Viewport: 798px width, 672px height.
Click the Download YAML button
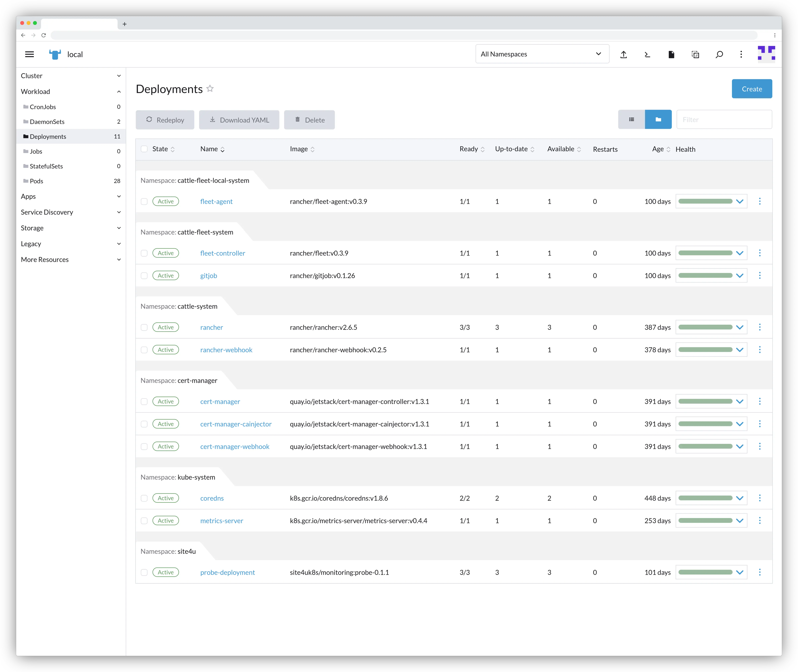239,120
